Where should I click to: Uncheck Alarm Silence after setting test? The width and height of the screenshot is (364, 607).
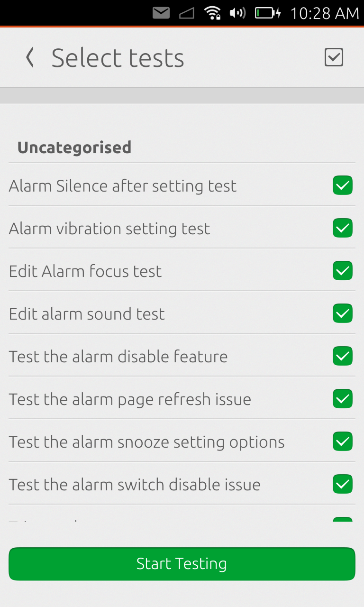pyautogui.click(x=342, y=185)
